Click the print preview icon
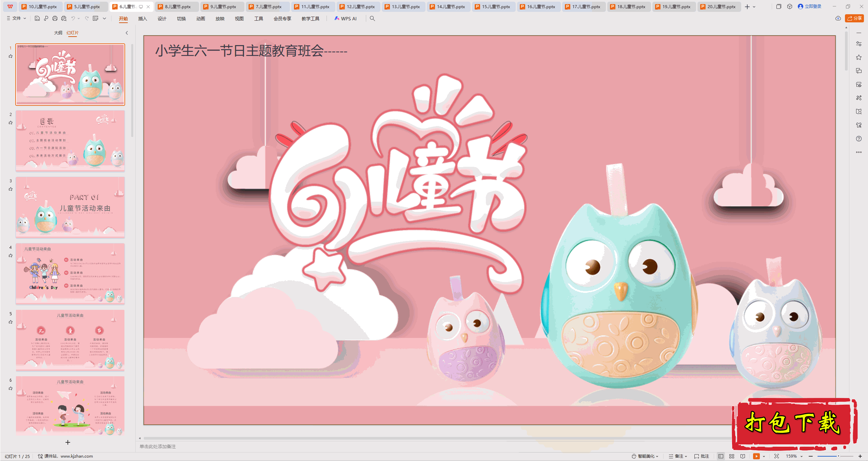This screenshot has height=461, width=868. pos(64,18)
